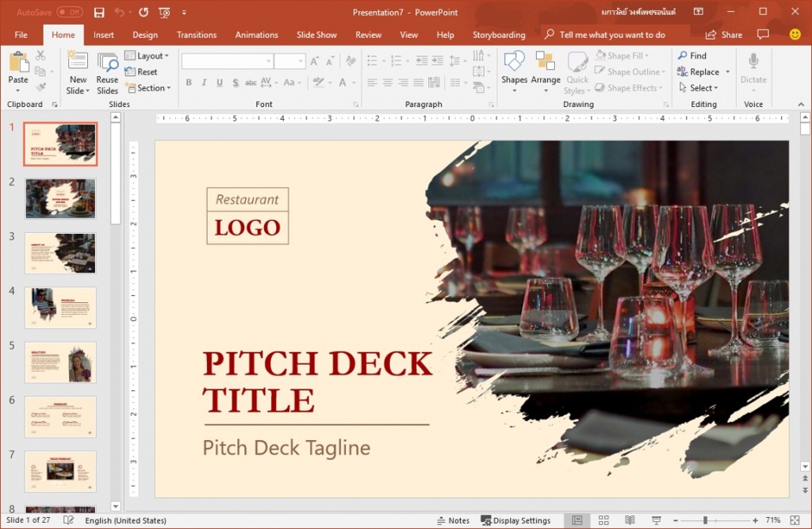Toggle the Notes pane

(452, 520)
